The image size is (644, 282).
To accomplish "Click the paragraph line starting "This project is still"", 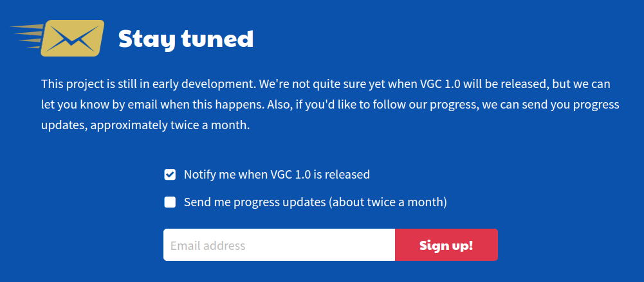I will pyautogui.click(x=326, y=84).
